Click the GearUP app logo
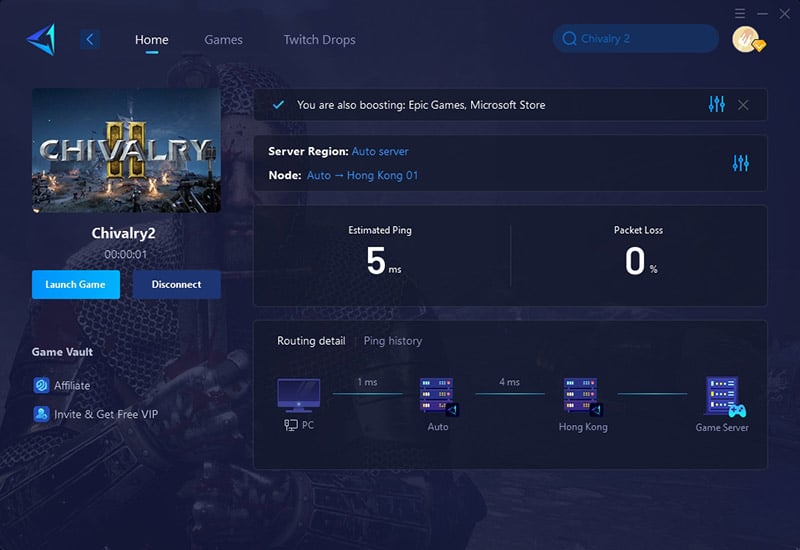This screenshot has width=800, height=550. 41,39
